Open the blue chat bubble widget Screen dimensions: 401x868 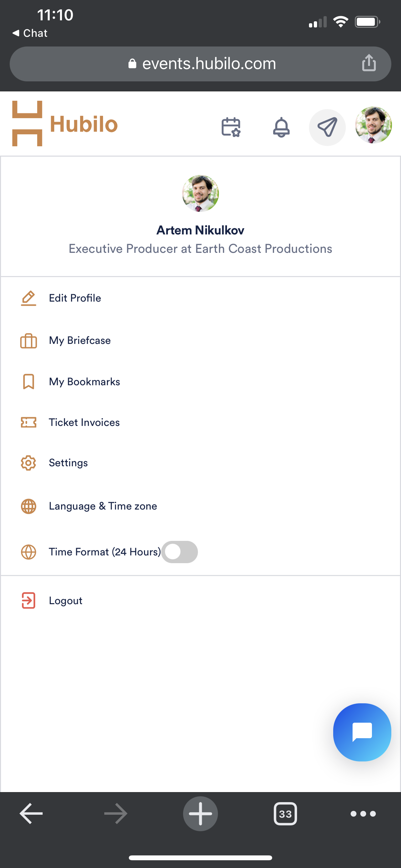pos(362,732)
